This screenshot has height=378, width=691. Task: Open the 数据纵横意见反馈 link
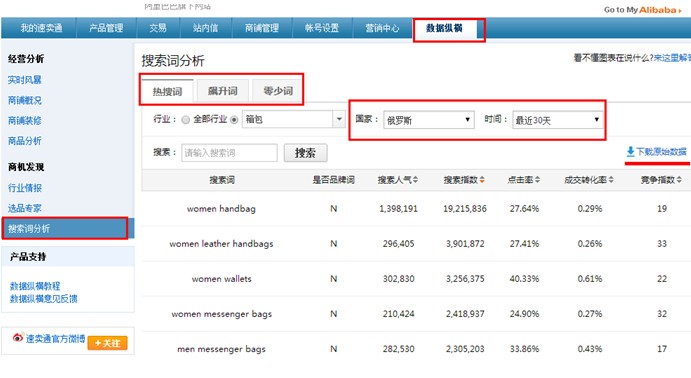[43, 299]
